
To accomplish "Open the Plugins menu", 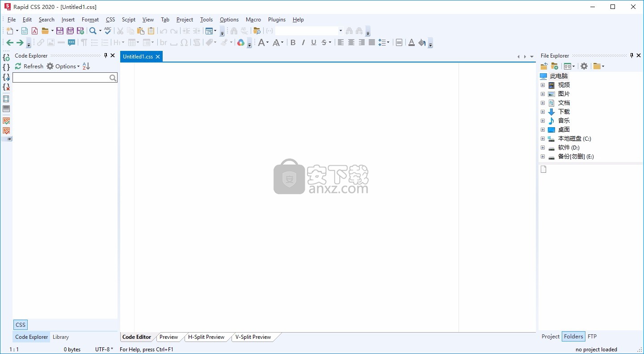I will [277, 20].
